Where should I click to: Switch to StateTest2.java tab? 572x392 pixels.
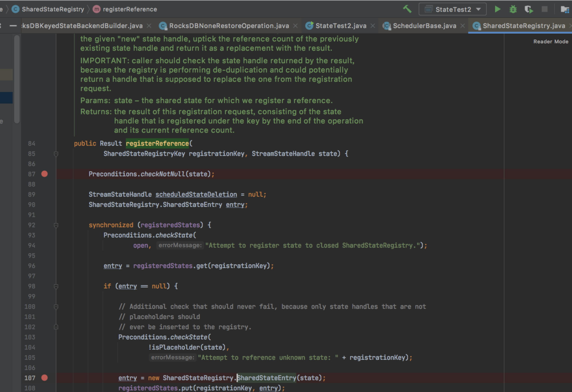coord(341,26)
